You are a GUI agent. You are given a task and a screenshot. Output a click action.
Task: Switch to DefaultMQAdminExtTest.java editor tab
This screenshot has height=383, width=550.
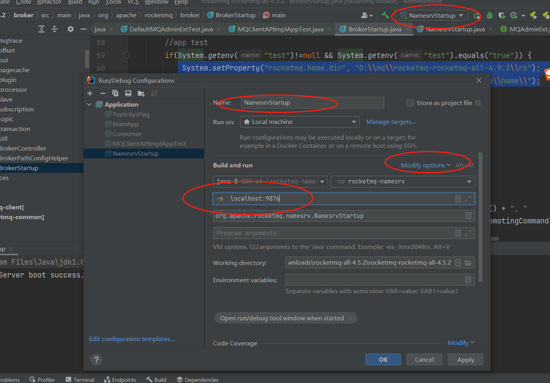(167, 29)
